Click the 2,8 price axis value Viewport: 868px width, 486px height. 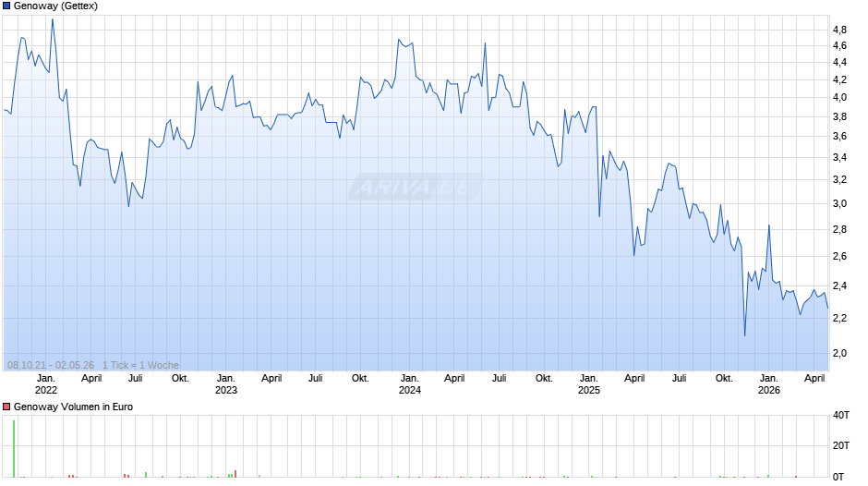839,229
